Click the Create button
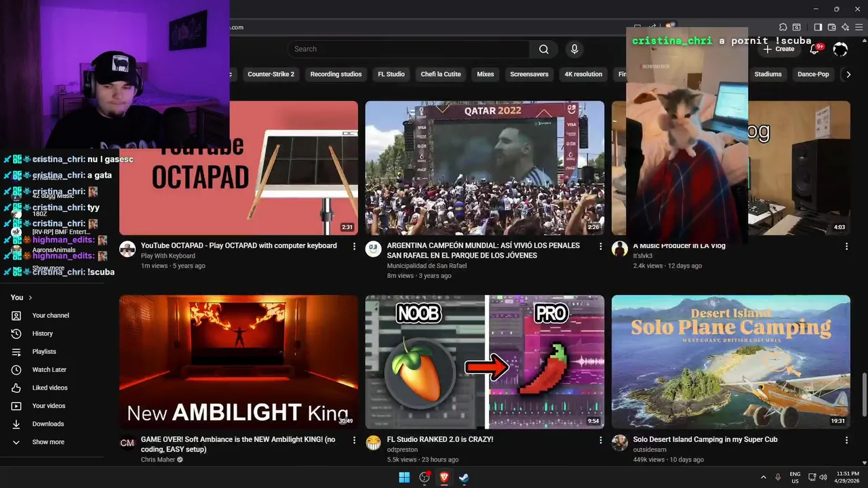 click(778, 49)
